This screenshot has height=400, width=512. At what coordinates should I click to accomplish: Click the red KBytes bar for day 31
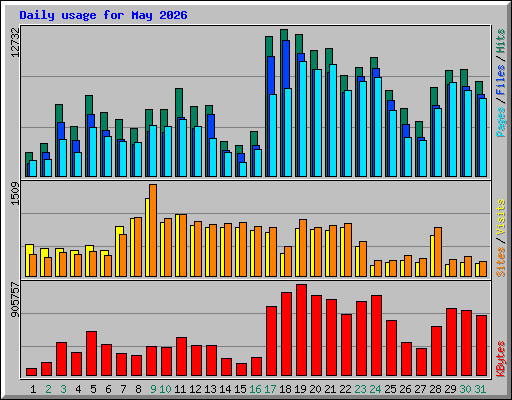[x=481, y=346]
